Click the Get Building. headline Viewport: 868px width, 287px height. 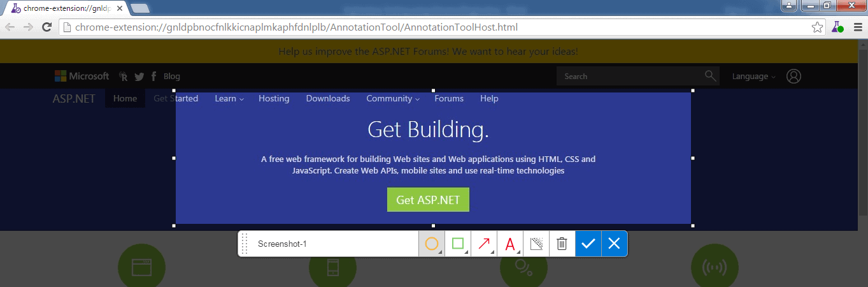pyautogui.click(x=429, y=130)
